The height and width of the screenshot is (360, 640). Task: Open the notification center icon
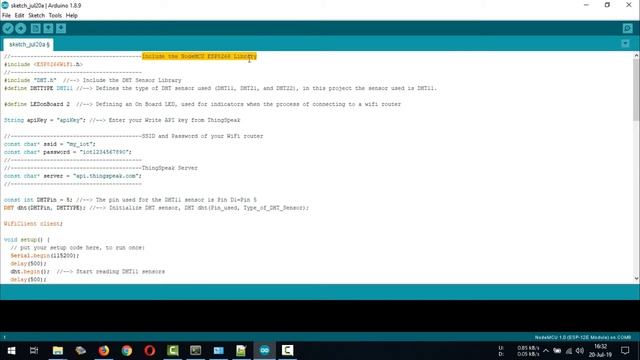[625, 351]
